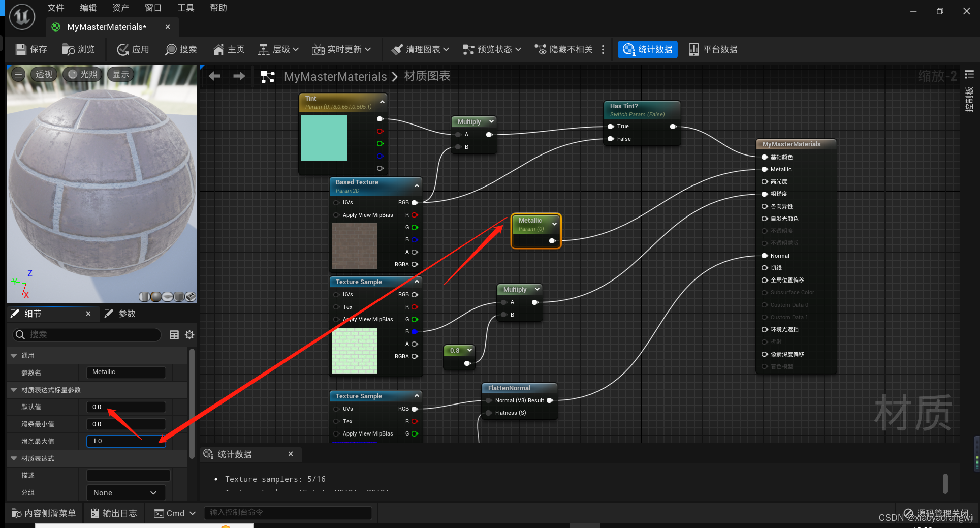Screen dimensions: 980x528
Task: Select Cube preview mesh icon
Action: click(x=179, y=296)
